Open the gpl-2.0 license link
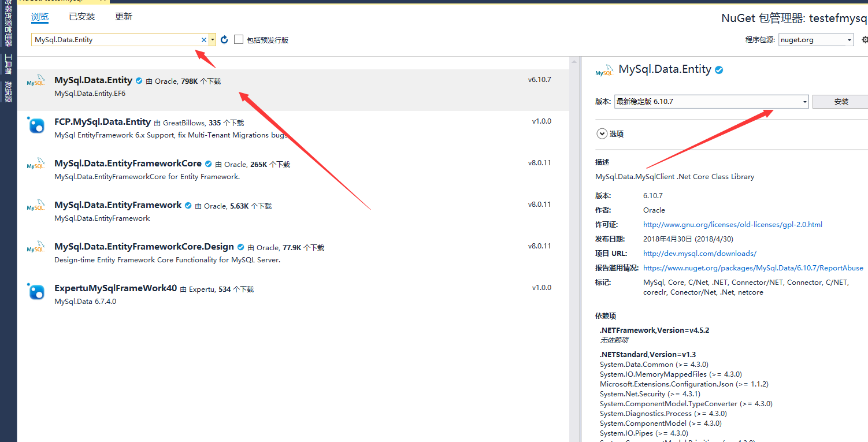This screenshot has height=442, width=868. (733, 224)
